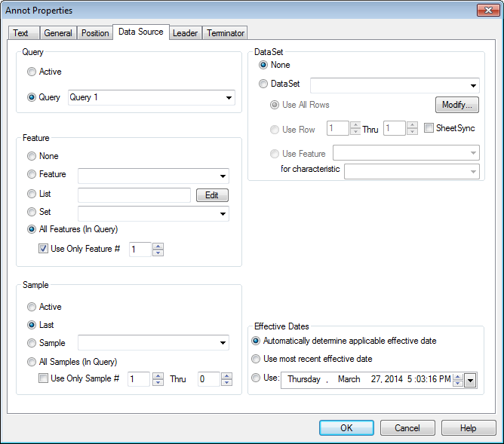The width and height of the screenshot is (504, 444).
Task: Click the List text input field
Action: coord(134,195)
